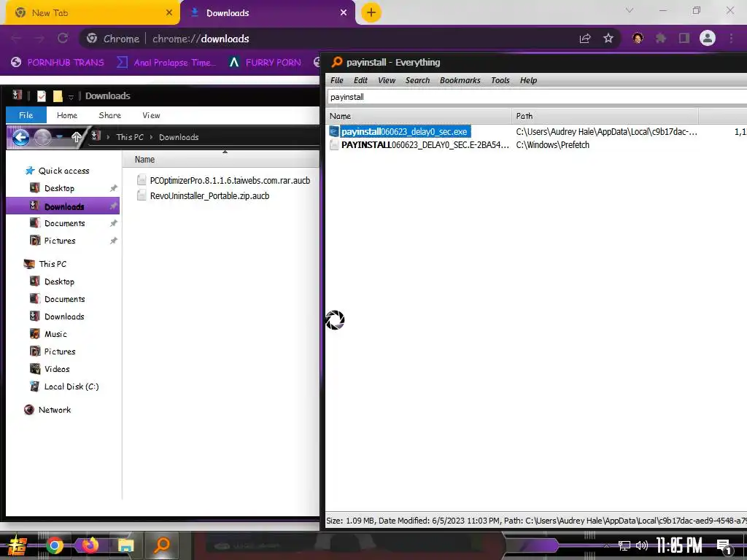Click the Chrome profile avatar icon
The width and height of the screenshot is (747, 560).
point(708,38)
